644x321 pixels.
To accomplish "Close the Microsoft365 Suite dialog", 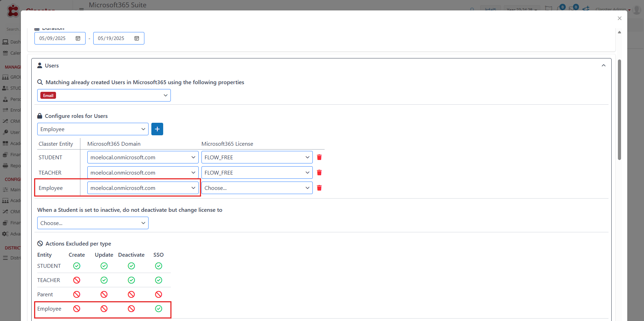I will (620, 18).
